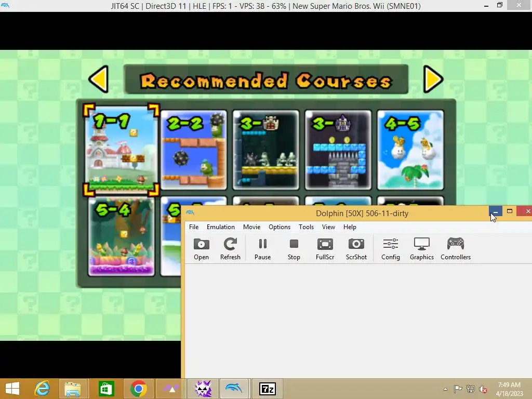Click the Dolphin window's dolphin logo icon
Screen dimensions: 532x399
(190, 212)
